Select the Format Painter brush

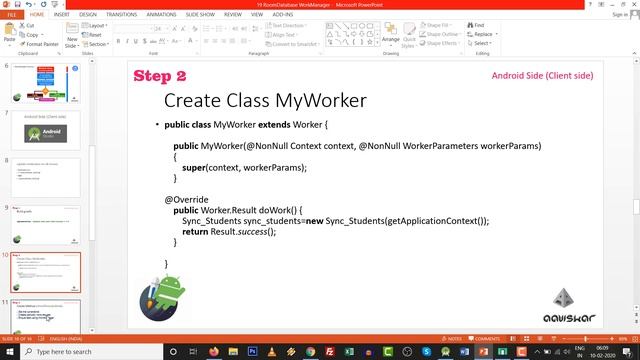click(x=39, y=44)
